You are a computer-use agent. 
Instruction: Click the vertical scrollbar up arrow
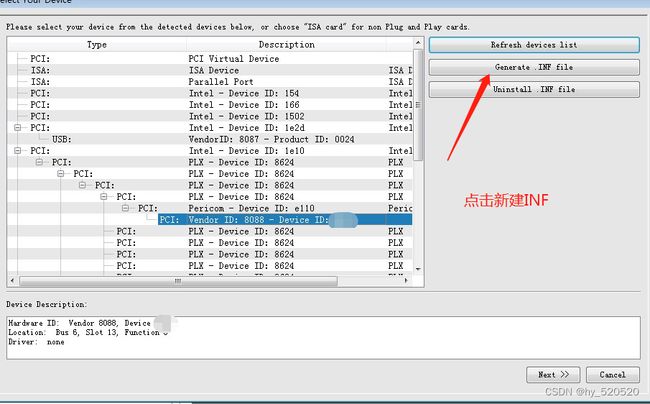click(x=418, y=43)
